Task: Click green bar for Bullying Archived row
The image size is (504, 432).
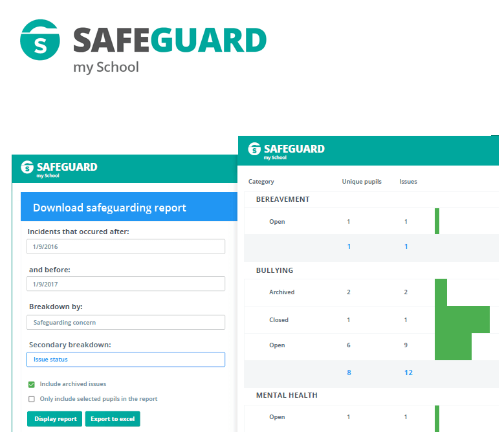Action: [x=441, y=292]
